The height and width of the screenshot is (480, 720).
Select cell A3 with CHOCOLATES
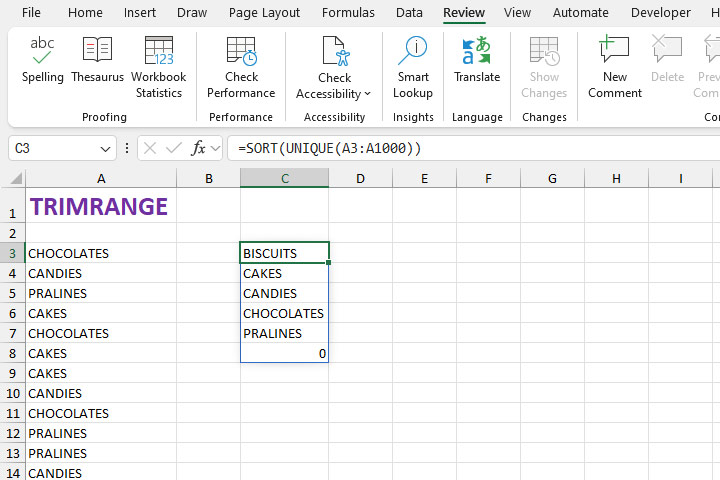[x=101, y=253]
